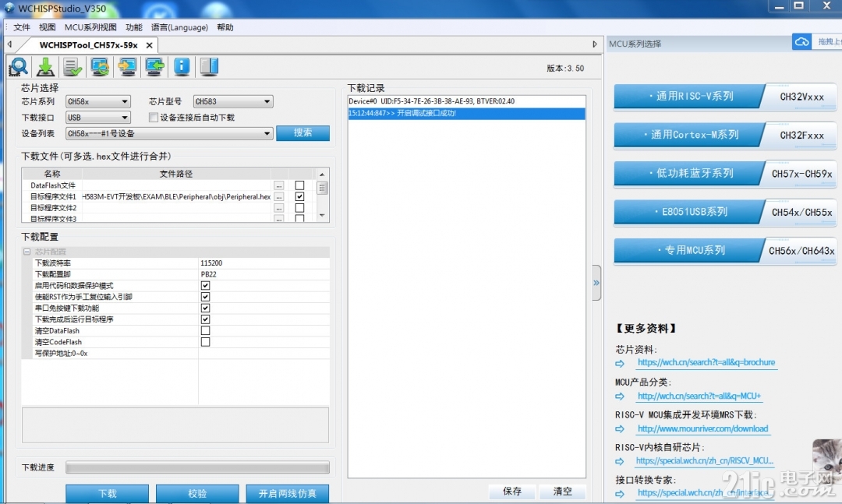
Task: Click the arrow icon beside the interface link
Action: 620,494
